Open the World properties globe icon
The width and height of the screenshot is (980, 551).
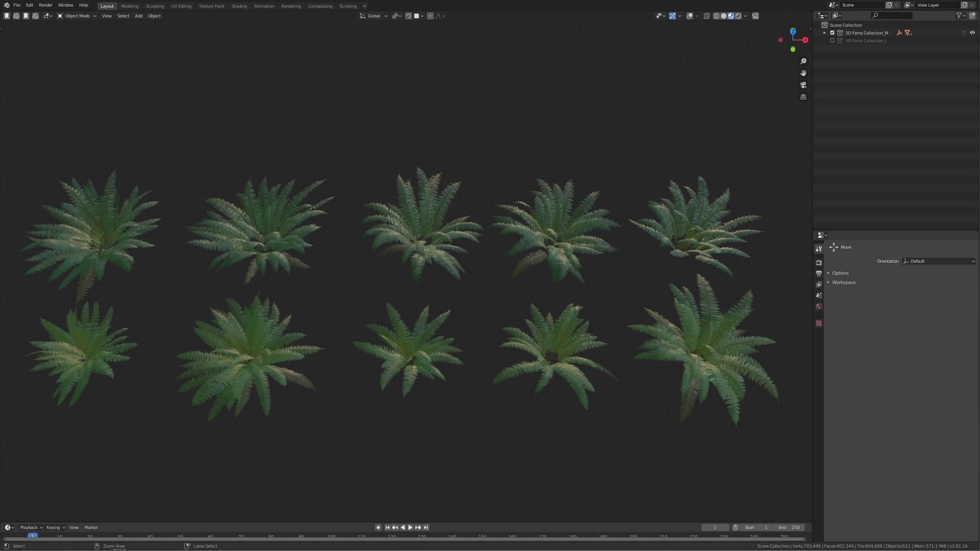click(x=819, y=306)
